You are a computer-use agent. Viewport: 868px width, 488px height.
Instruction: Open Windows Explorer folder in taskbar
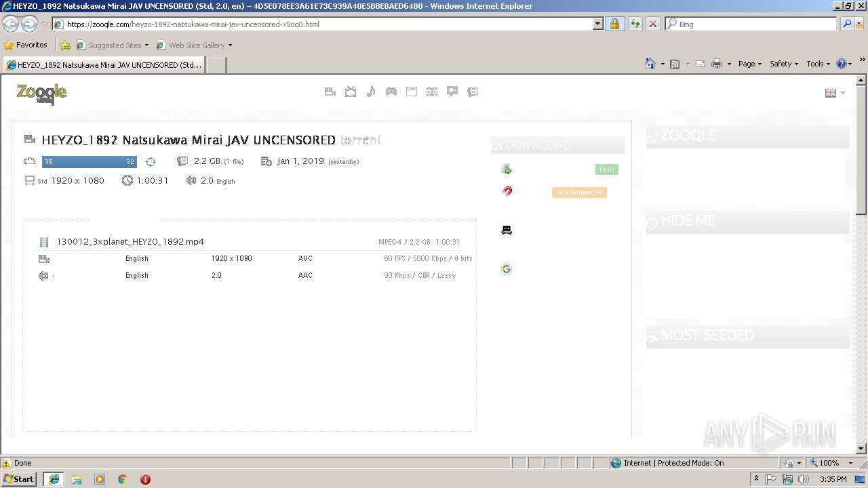coord(77,479)
